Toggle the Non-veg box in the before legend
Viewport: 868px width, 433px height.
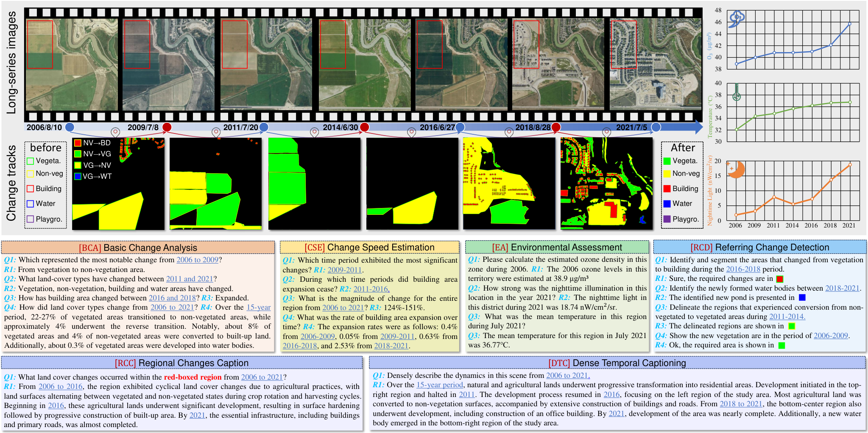click(x=31, y=174)
